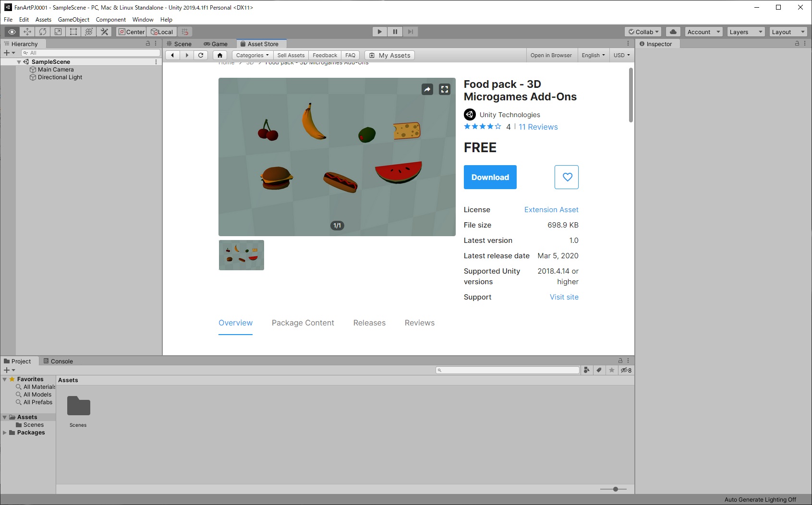Switch to the Scene tab
Image resolution: width=812 pixels, height=505 pixels.
tap(179, 44)
